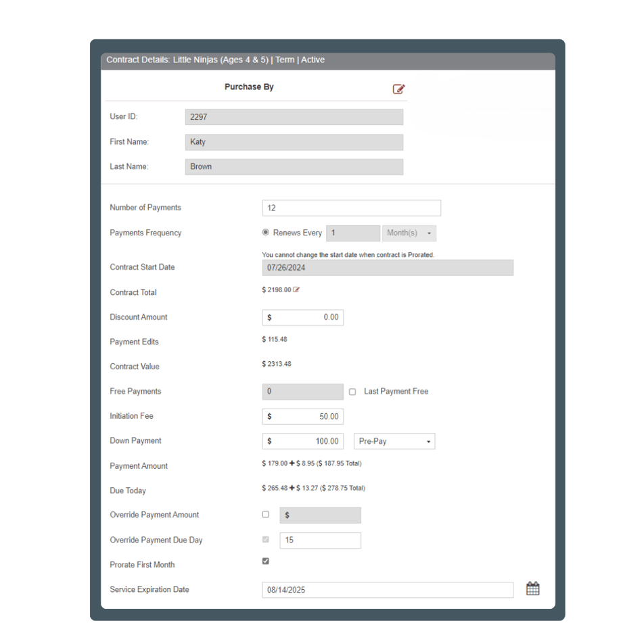
Task: Select the Override Payment Due Day value 15
Action: click(x=320, y=540)
